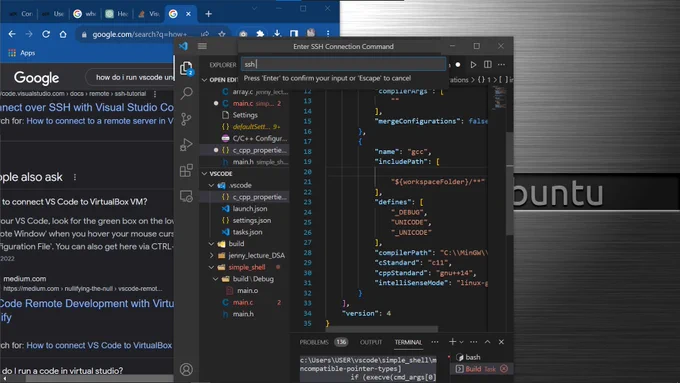This screenshot has height=383, width=680.
Task: Click the SSH connection command input field
Action: click(x=343, y=64)
